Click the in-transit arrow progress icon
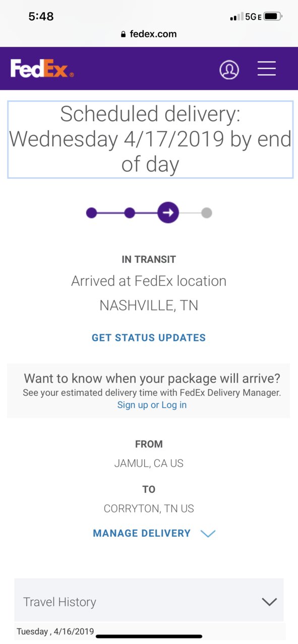 point(168,213)
